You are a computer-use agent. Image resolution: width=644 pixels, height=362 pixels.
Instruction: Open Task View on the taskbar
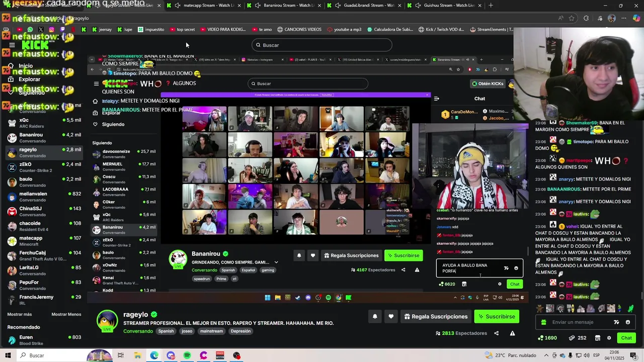point(121,355)
